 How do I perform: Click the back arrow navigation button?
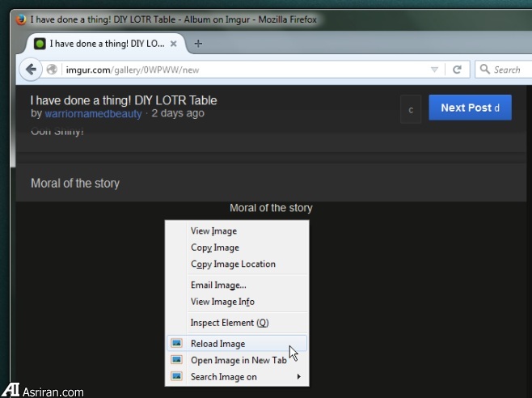(x=32, y=70)
